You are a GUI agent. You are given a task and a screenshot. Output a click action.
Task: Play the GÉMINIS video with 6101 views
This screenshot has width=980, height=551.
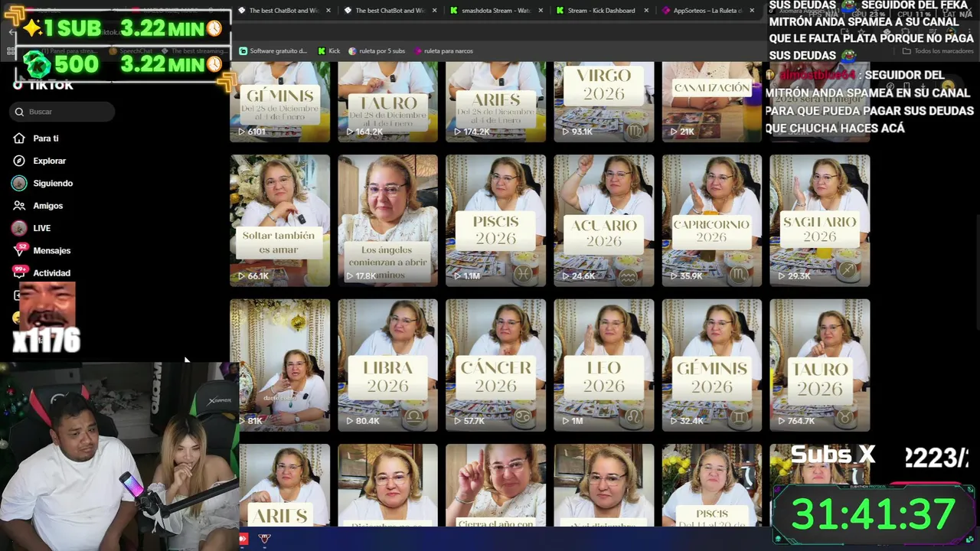280,102
